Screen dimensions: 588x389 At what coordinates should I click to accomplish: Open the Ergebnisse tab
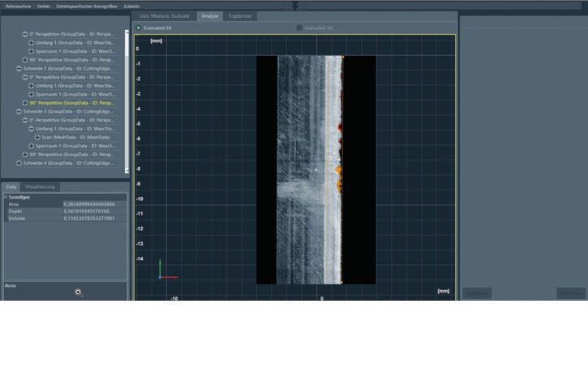click(239, 15)
